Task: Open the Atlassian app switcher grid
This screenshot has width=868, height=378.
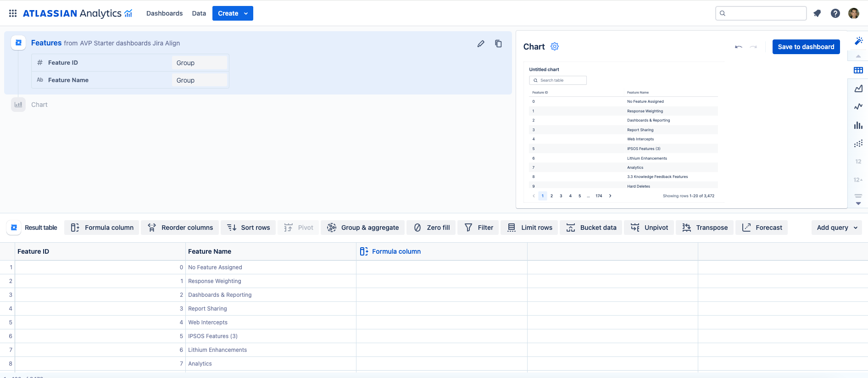Action: pyautogui.click(x=13, y=13)
